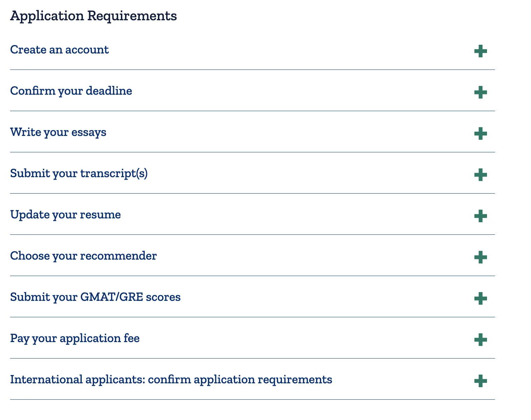Click plus icon for Submit your GMAT/GRE scores

coord(480,298)
